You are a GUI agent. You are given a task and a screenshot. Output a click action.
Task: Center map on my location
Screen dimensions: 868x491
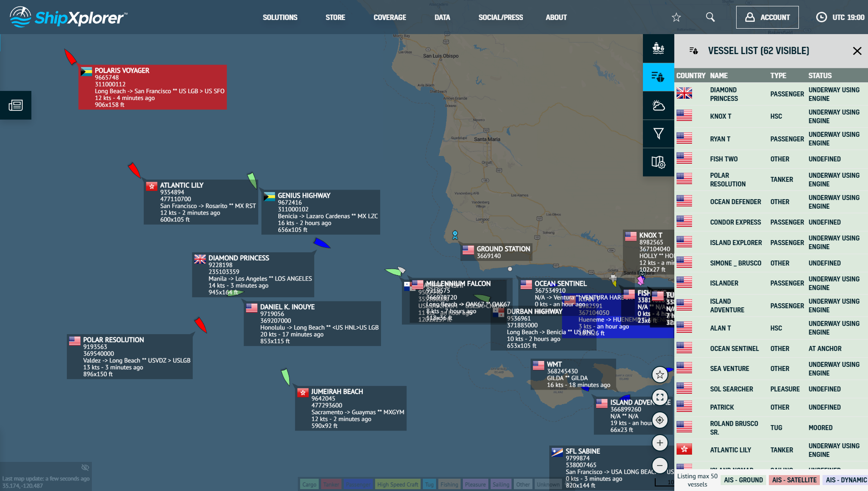660,420
